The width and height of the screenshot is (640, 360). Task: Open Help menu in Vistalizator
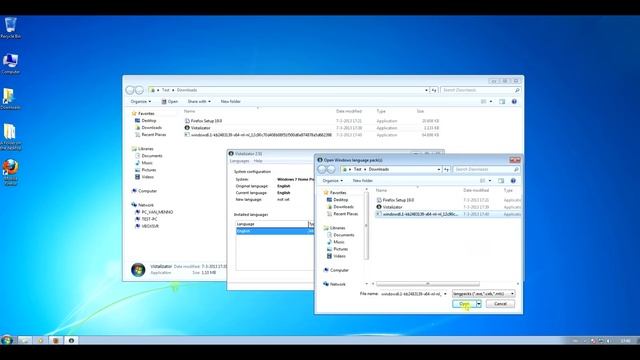(x=258, y=161)
